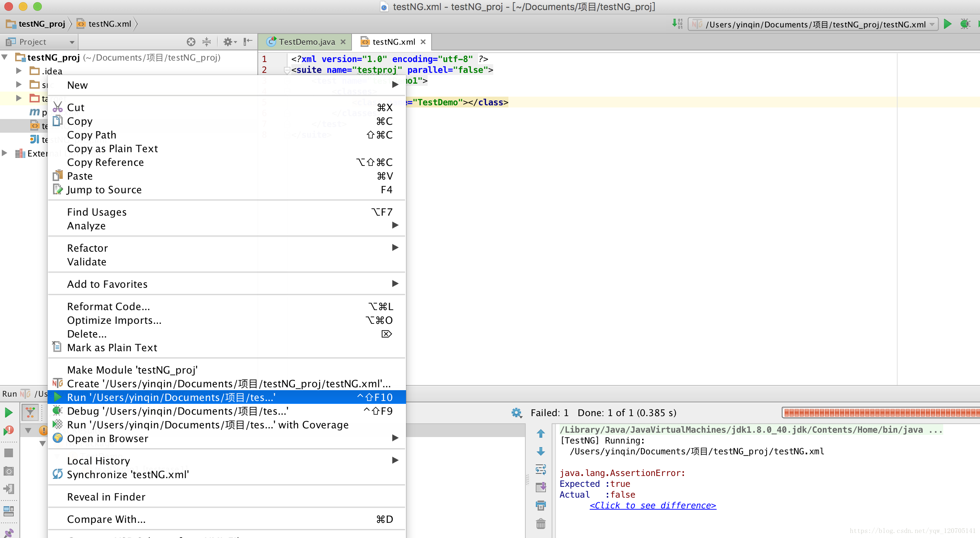
Task: Choose Find Usages
Action: (x=227, y=212)
